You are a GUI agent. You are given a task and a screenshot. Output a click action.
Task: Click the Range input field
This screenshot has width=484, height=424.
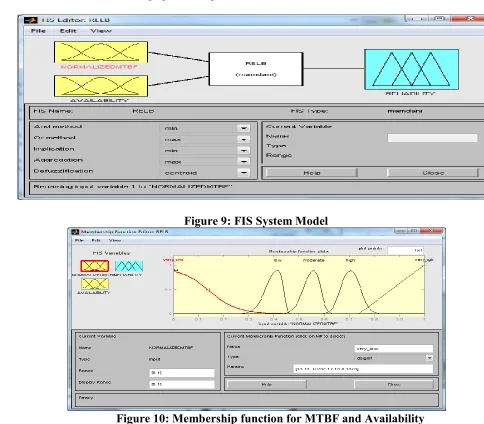182,373
